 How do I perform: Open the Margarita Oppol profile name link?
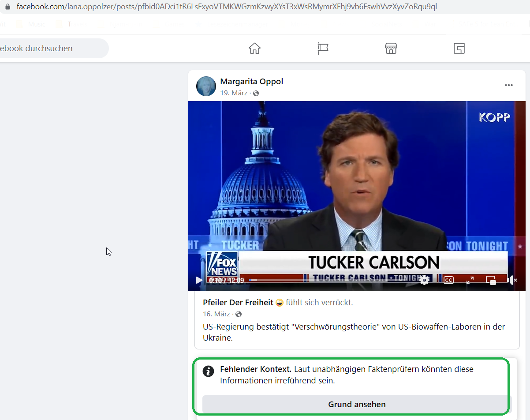(x=251, y=82)
